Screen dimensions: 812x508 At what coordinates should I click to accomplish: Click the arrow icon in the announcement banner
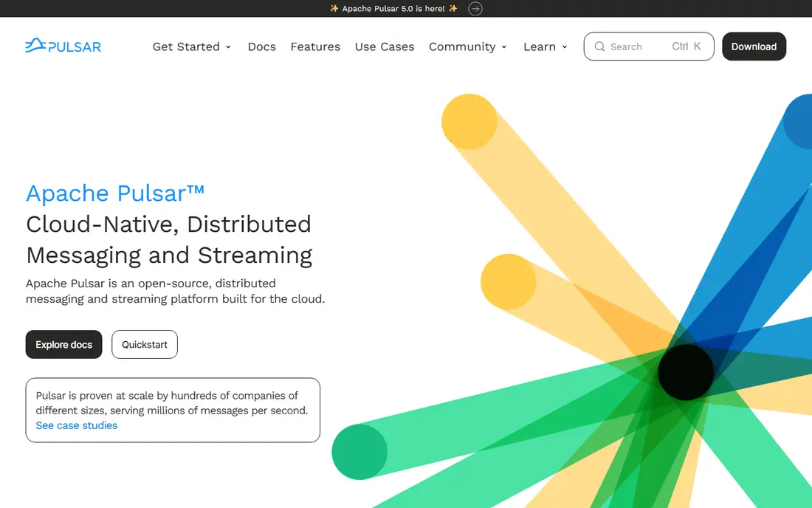click(475, 8)
